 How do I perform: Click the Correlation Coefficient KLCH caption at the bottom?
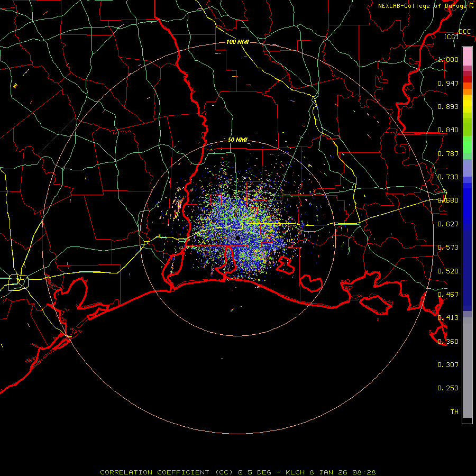click(x=238, y=472)
